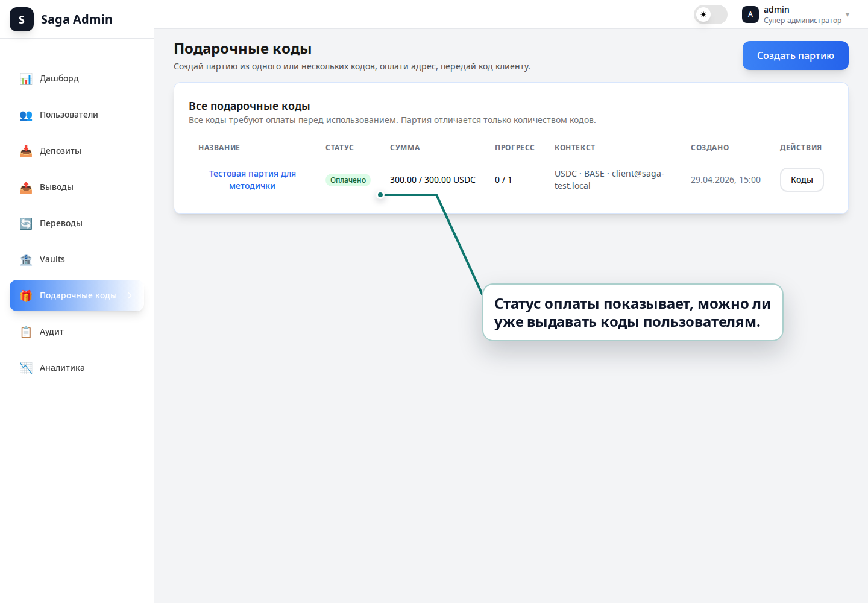The width and height of the screenshot is (868, 603).
Task: Click the Users people icon in sidebar
Action: point(26,115)
